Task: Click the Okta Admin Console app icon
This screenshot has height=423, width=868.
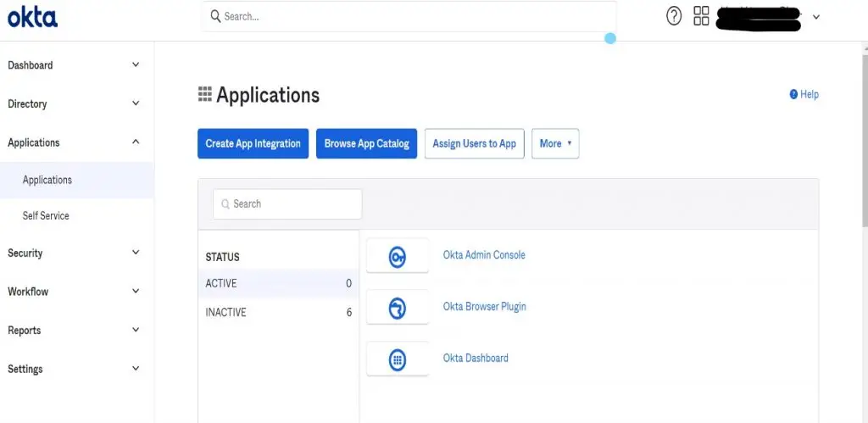Action: 398,256
